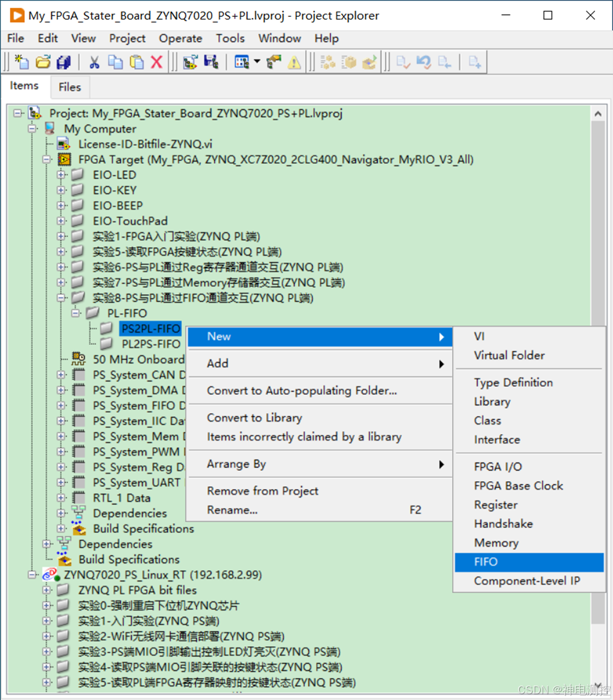The height and width of the screenshot is (700, 613).
Task: Select Type Definition from the submenu
Action: click(x=529, y=382)
